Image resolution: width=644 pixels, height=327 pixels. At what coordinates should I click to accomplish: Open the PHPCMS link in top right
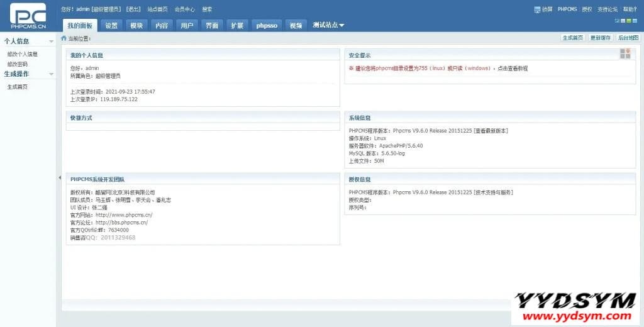567,9
